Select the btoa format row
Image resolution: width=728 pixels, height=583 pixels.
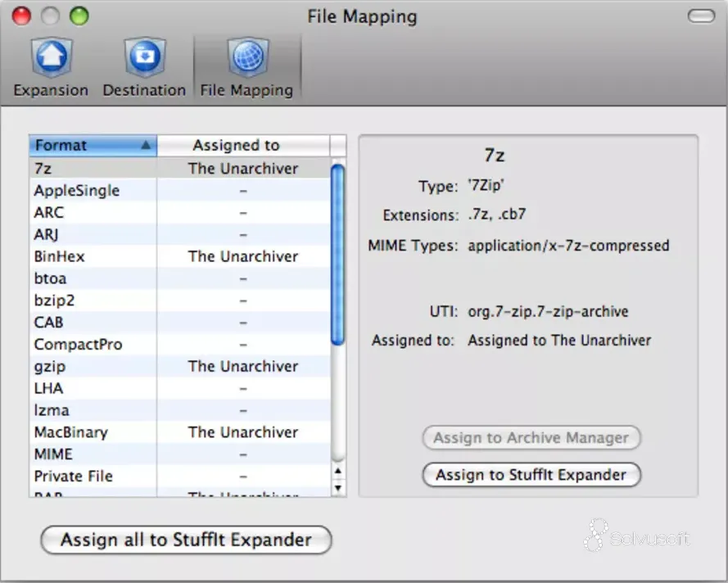point(179,278)
